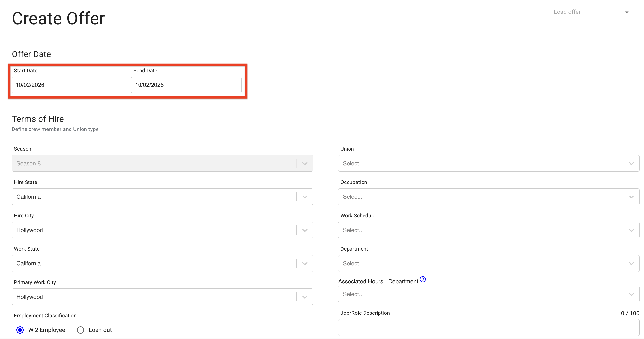Select the W-2 Employee radio button
Viewport: 644px width, 339px height.
point(20,330)
